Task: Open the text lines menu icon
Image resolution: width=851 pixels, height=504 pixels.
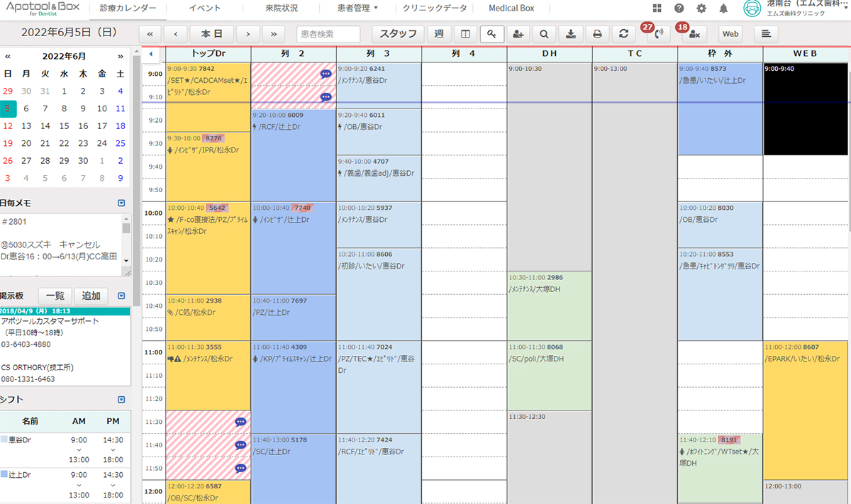Action: click(x=766, y=33)
